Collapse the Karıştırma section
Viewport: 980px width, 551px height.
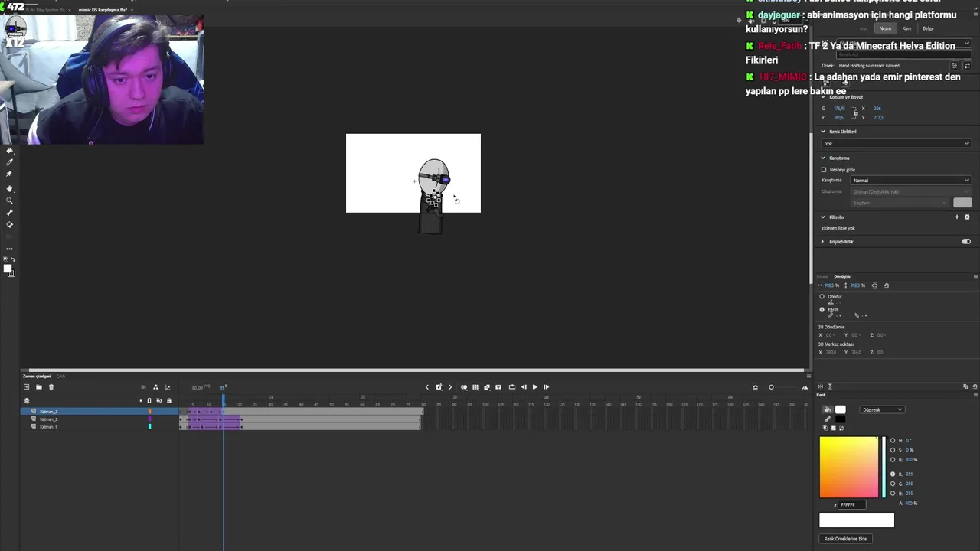coord(823,158)
